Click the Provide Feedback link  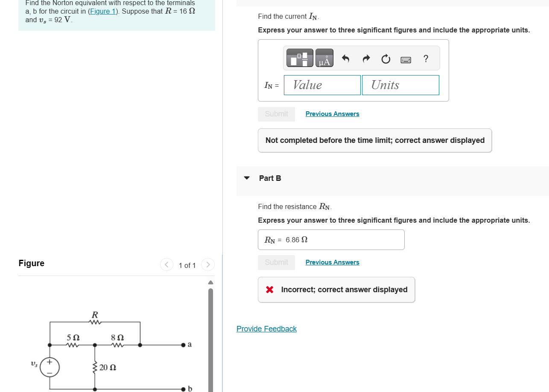coord(266,328)
